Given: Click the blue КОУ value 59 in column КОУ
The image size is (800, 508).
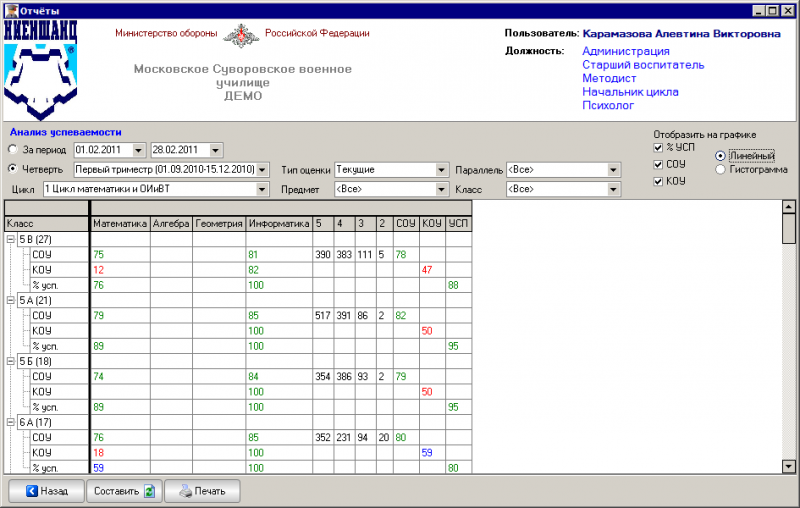Looking at the screenshot, I should click(x=427, y=452).
